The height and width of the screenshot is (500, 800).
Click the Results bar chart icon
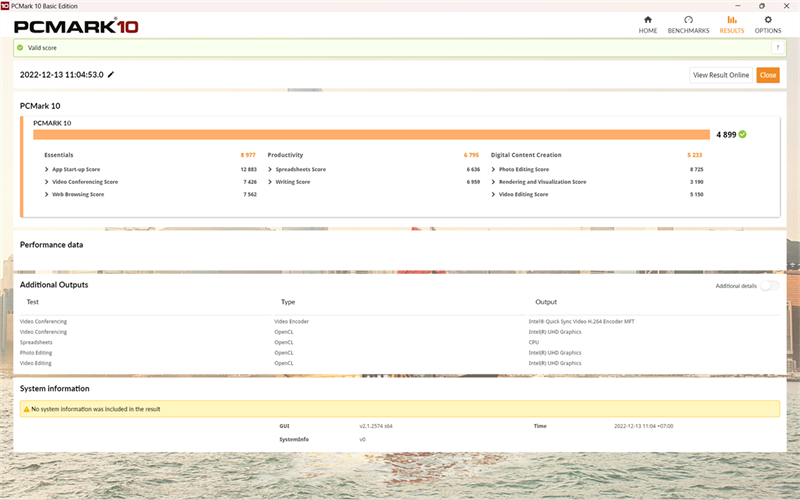tap(732, 19)
